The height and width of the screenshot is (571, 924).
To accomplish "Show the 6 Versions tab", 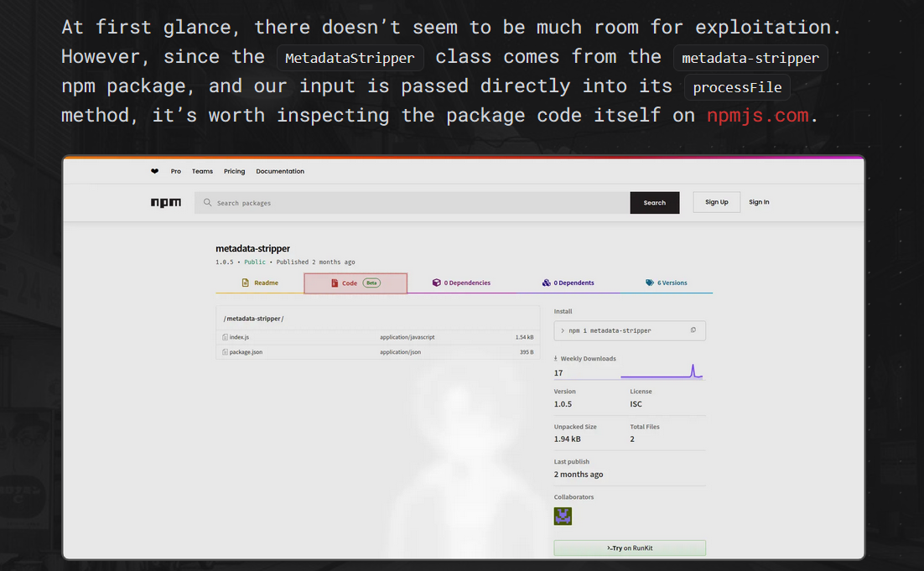I will click(x=667, y=283).
